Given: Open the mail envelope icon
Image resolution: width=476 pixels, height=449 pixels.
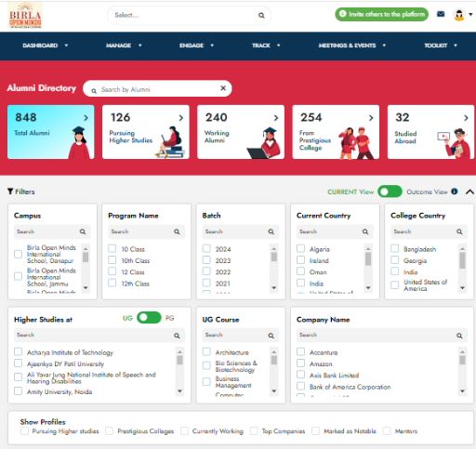Looking at the screenshot, I should (441, 14).
